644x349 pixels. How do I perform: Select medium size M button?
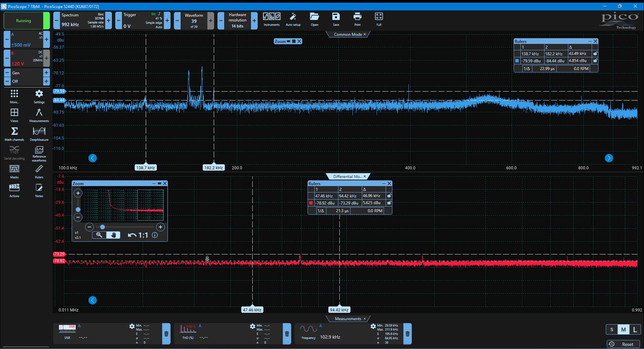pos(623,330)
